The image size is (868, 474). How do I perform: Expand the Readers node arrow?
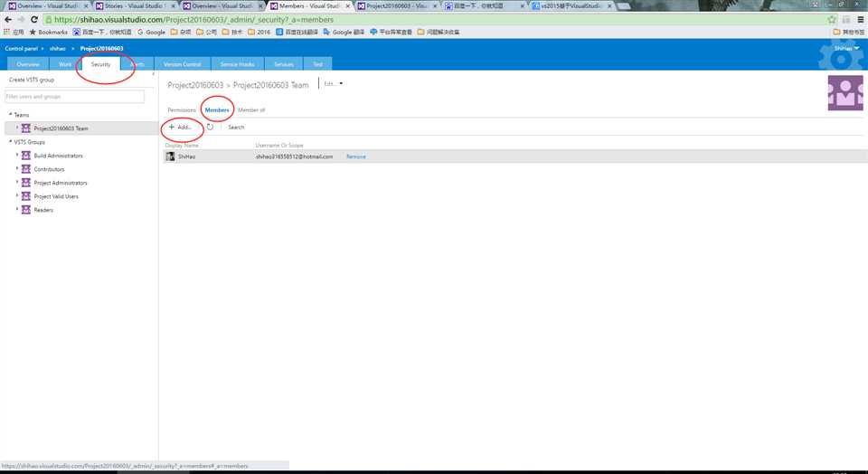point(16,209)
